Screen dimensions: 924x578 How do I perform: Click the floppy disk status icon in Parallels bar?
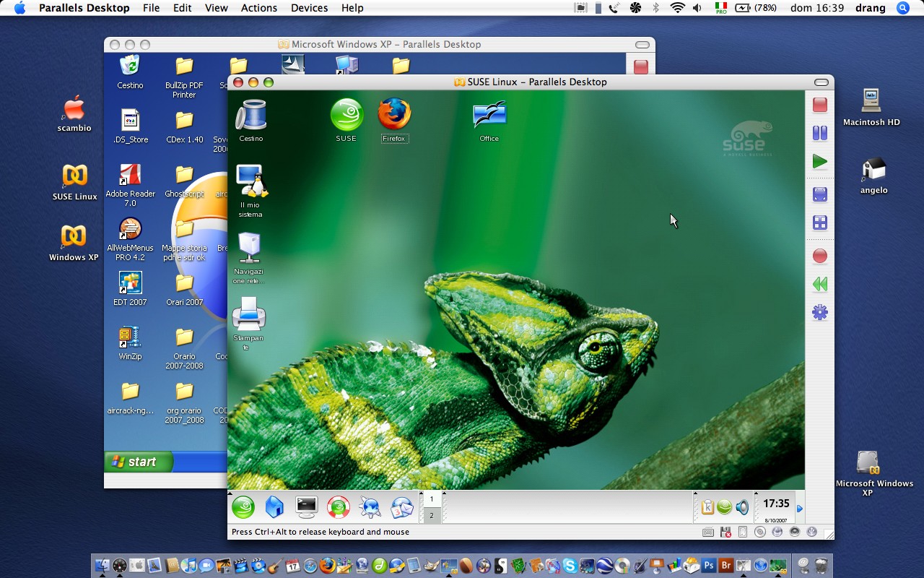pos(725,532)
